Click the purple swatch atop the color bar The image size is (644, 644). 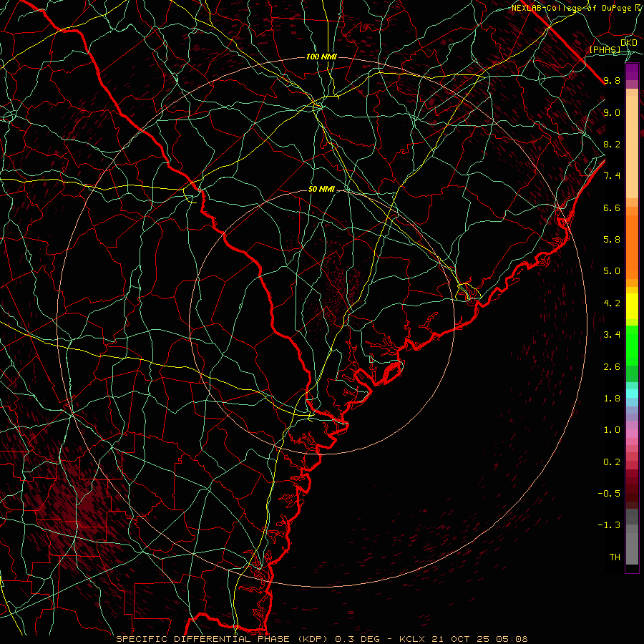pyautogui.click(x=632, y=72)
